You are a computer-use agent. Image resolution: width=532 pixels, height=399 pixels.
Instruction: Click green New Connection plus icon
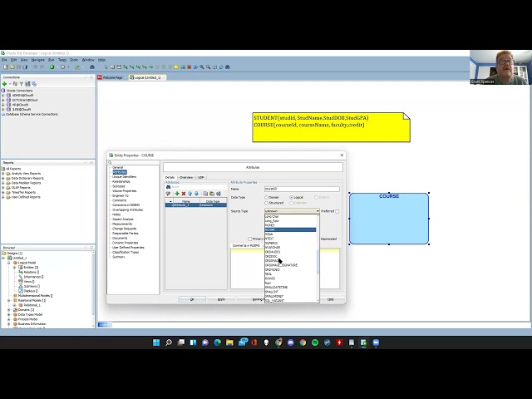(4, 84)
